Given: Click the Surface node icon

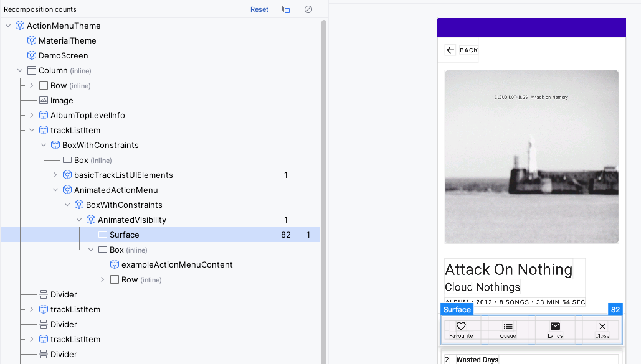Looking at the screenshot, I should (x=103, y=235).
